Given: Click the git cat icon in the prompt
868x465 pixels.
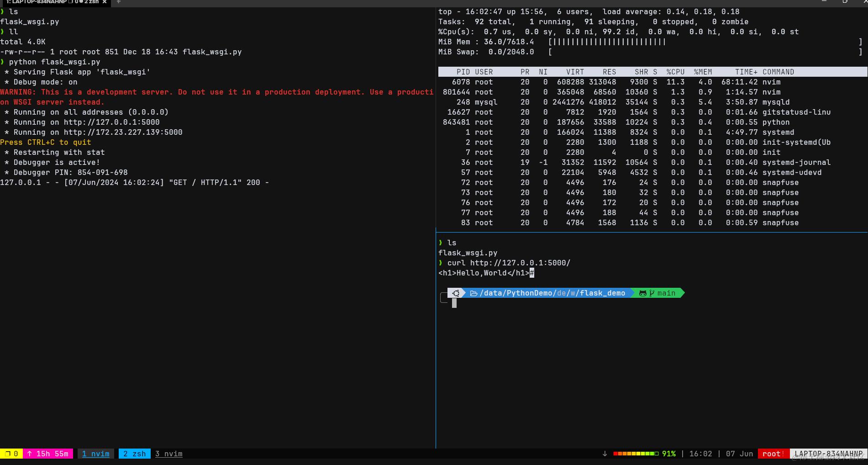Looking at the screenshot, I should point(642,293).
